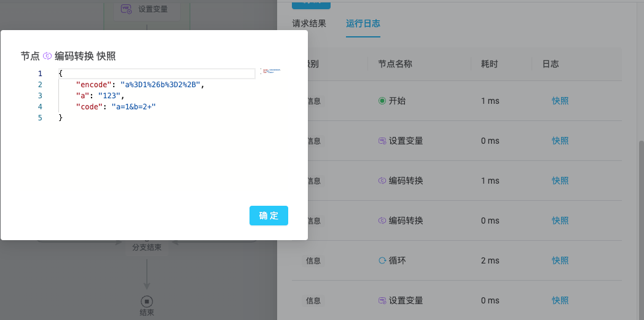Click the "123" value in JSON
This screenshot has height=320, width=644.
(x=109, y=96)
